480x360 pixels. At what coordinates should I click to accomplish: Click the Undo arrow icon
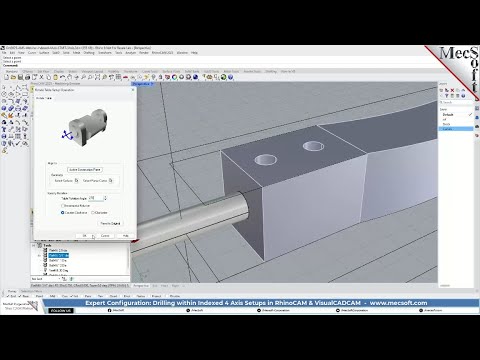click(62, 77)
